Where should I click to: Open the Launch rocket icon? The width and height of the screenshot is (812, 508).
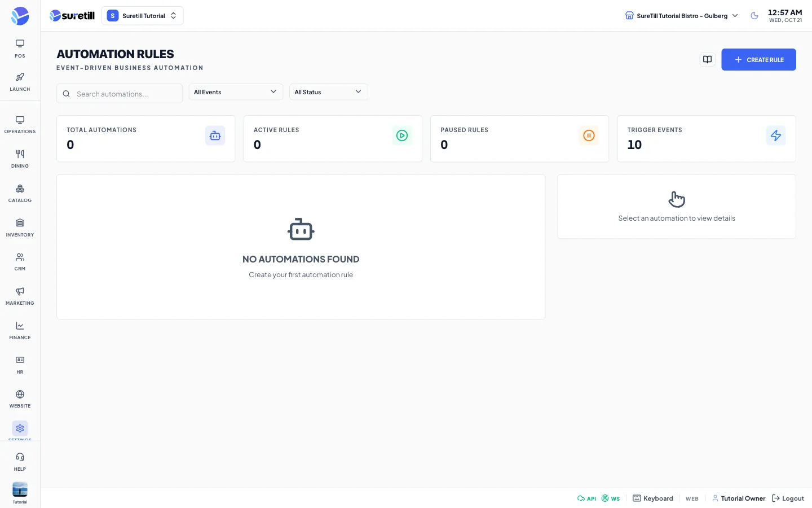click(x=20, y=77)
